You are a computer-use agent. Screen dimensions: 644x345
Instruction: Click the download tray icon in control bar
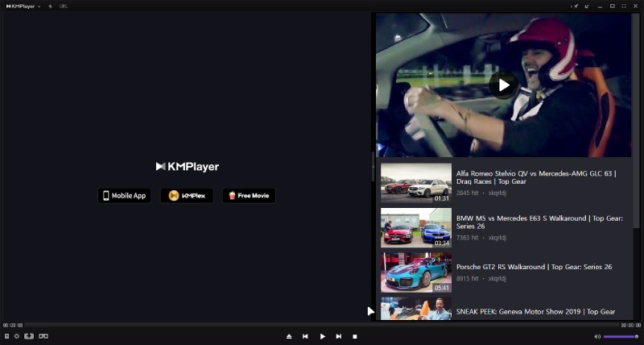29,336
